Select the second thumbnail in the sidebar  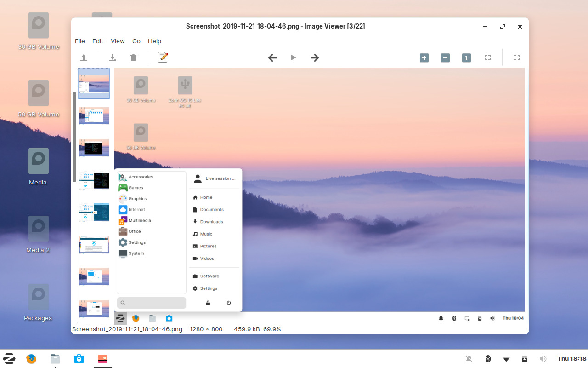tap(94, 115)
